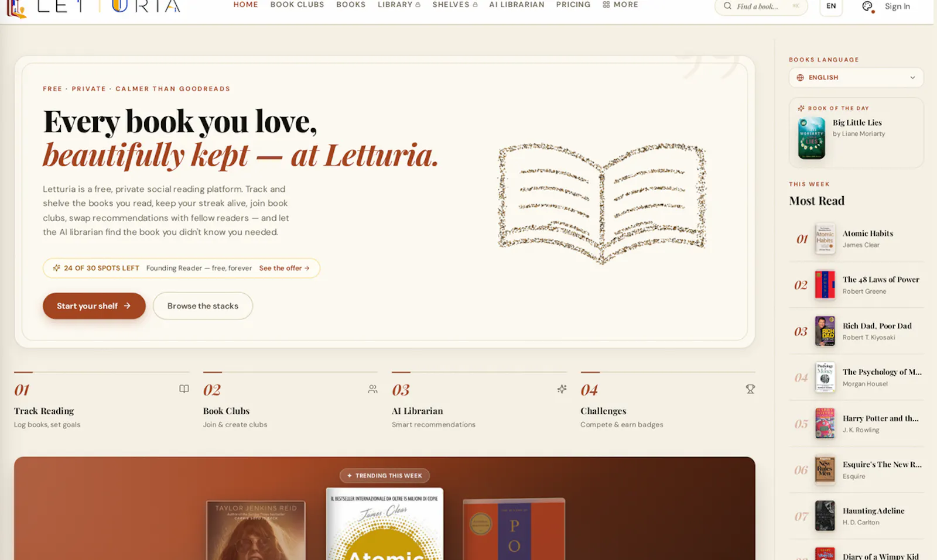Viewport: 937px width, 560px height.
Task: Open Harry Potter and th... entry
Action: click(x=880, y=418)
